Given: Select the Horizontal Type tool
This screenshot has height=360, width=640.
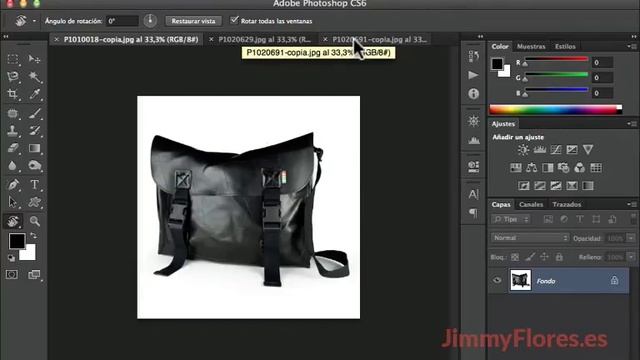Looking at the screenshot, I should pos(34,184).
